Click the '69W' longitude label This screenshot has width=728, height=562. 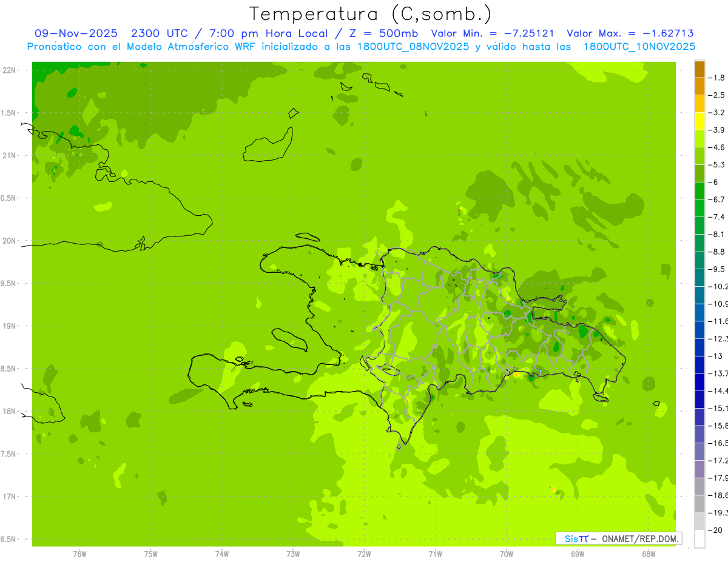click(x=578, y=554)
